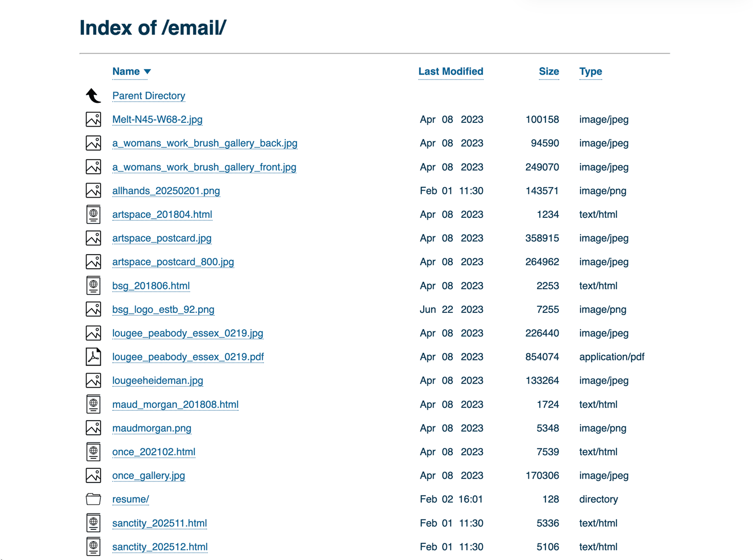This screenshot has width=753, height=560.
Task: Click the image icon beside once_gallery.jpg
Action: (x=93, y=475)
